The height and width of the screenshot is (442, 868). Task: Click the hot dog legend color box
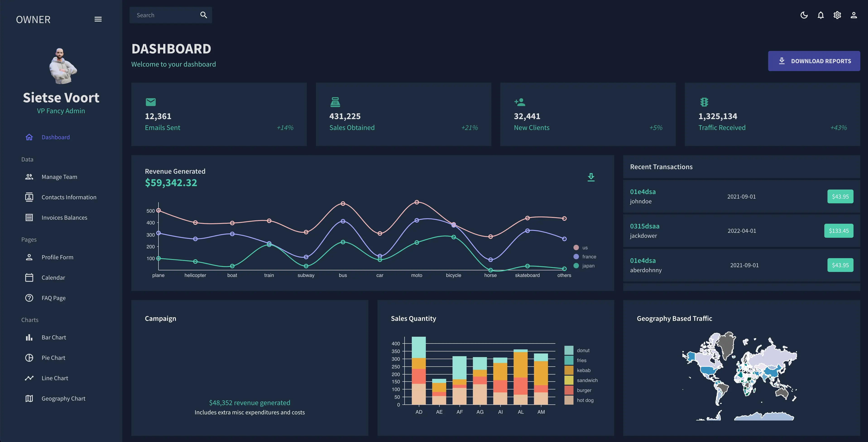click(x=569, y=400)
